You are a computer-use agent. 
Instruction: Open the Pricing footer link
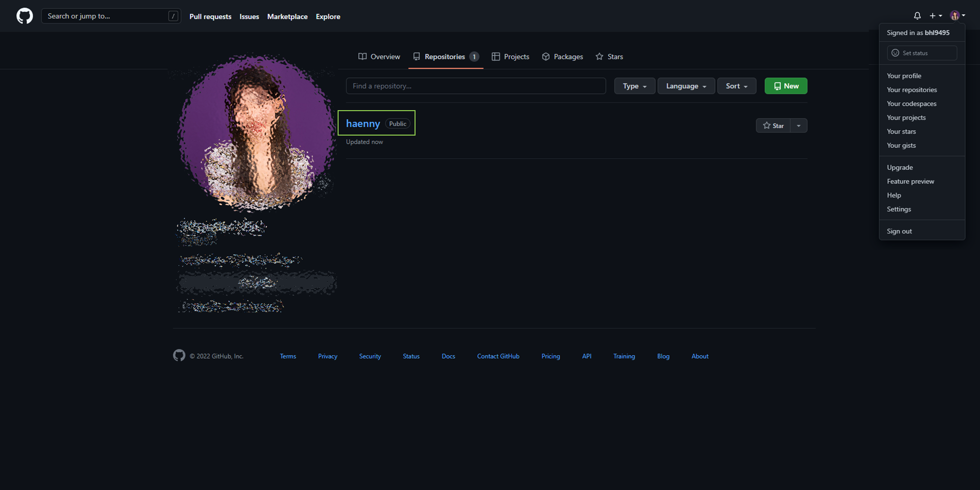click(551, 356)
